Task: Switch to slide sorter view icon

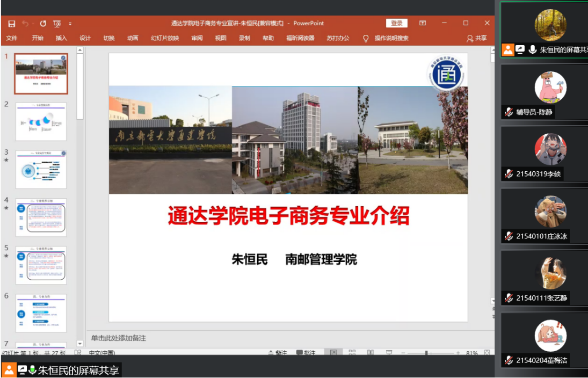Action: [x=352, y=353]
